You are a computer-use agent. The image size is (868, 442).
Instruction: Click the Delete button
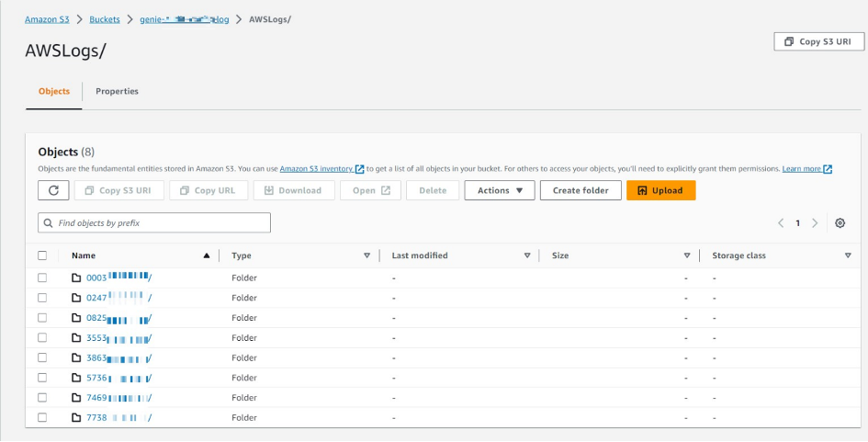pyautogui.click(x=433, y=190)
